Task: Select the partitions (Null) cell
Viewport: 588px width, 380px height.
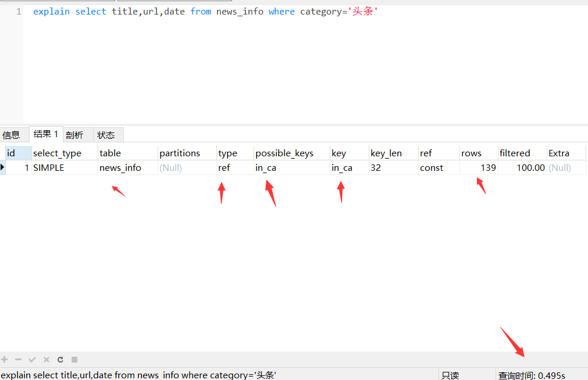Action: point(187,167)
